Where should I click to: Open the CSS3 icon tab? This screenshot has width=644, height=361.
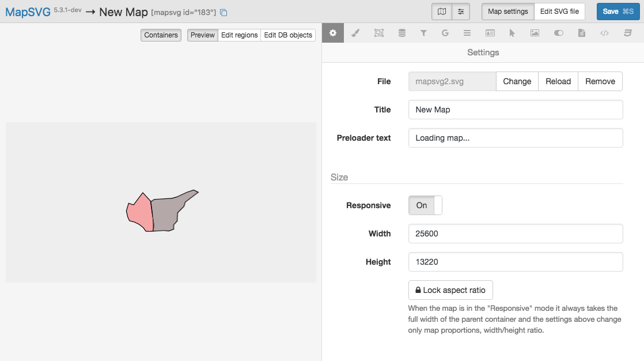(627, 33)
